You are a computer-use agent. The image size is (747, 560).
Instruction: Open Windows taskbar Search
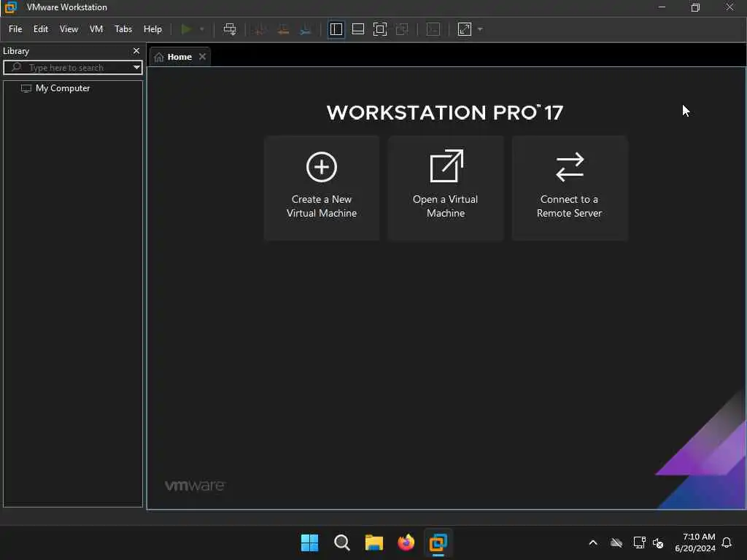point(341,542)
